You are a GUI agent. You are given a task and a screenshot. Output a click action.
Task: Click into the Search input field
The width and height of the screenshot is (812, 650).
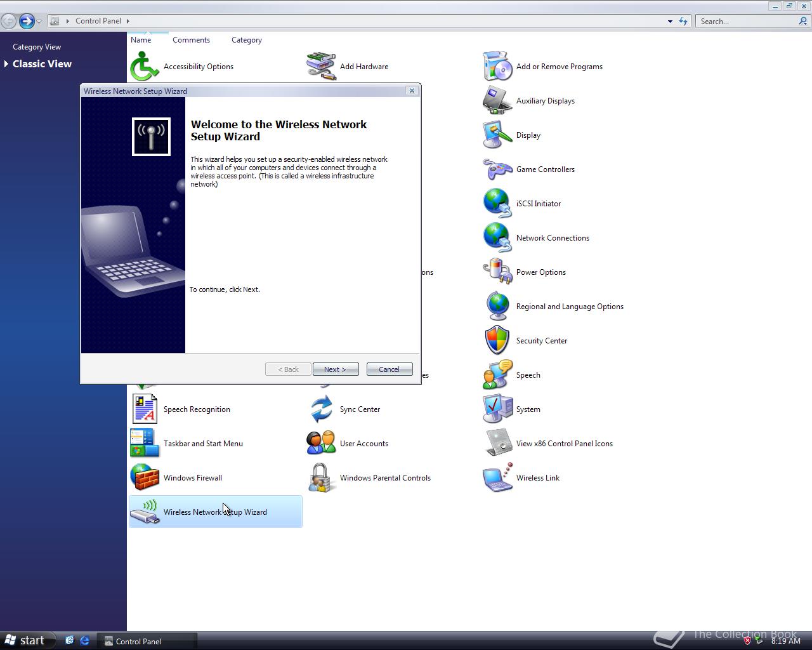click(x=747, y=21)
